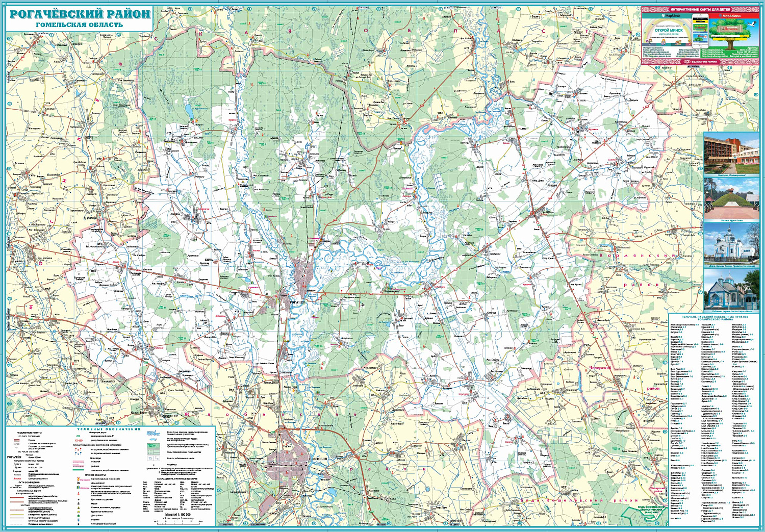This screenshot has height=532, width=765.
Task: Click the 'РОГАЧЁВСКИЙ РАЙОН' map title
Action: click(80, 14)
